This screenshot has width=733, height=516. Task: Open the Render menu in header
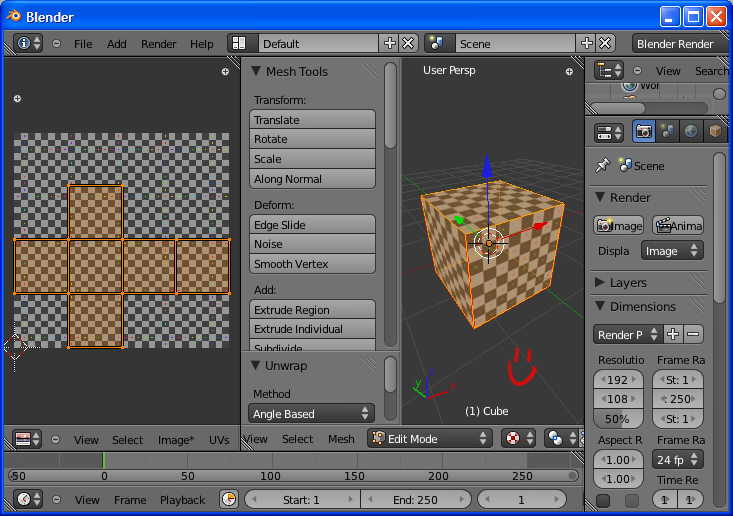tap(158, 44)
